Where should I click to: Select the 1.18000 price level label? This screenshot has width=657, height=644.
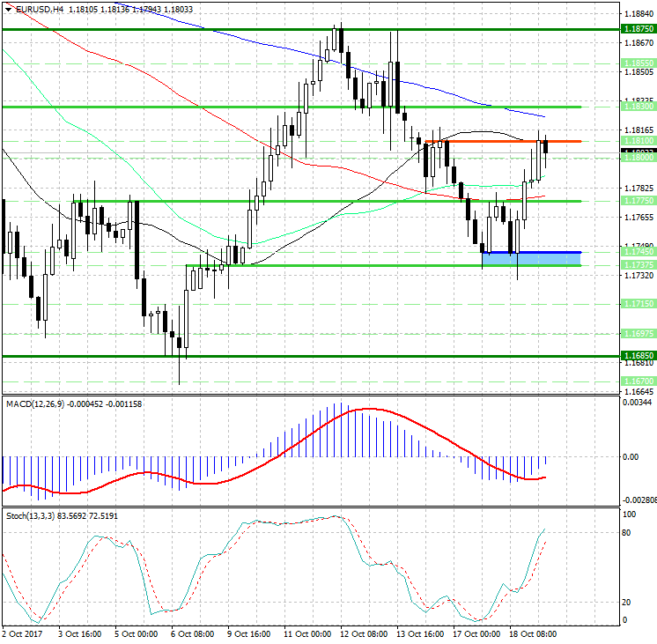point(639,158)
